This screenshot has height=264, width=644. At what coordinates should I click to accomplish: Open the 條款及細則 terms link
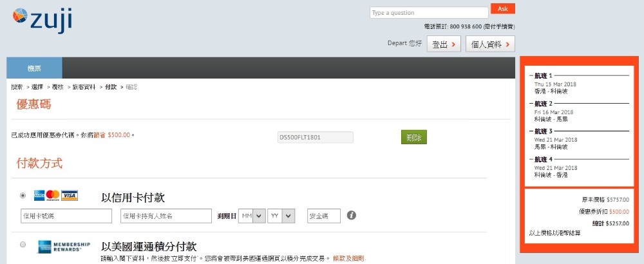pyautogui.click(x=349, y=258)
